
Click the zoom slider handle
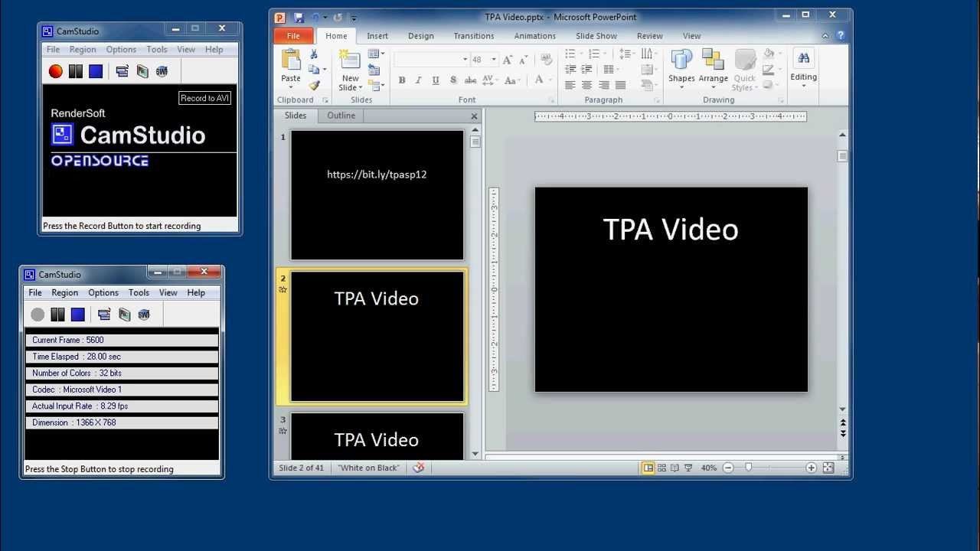pyautogui.click(x=748, y=468)
